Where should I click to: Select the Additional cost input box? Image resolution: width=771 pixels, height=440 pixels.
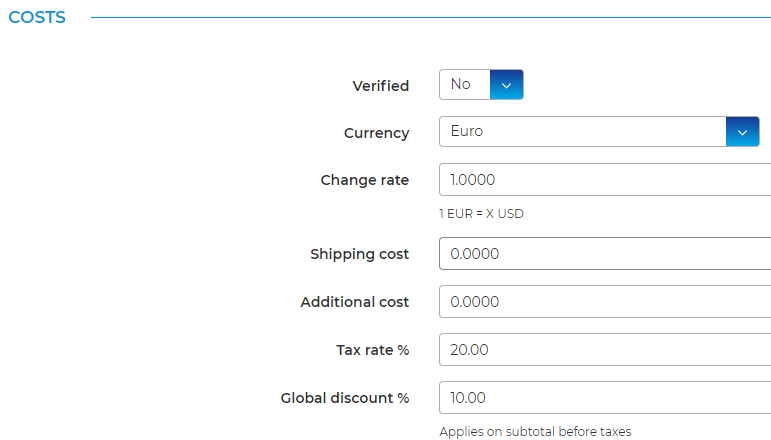point(604,302)
